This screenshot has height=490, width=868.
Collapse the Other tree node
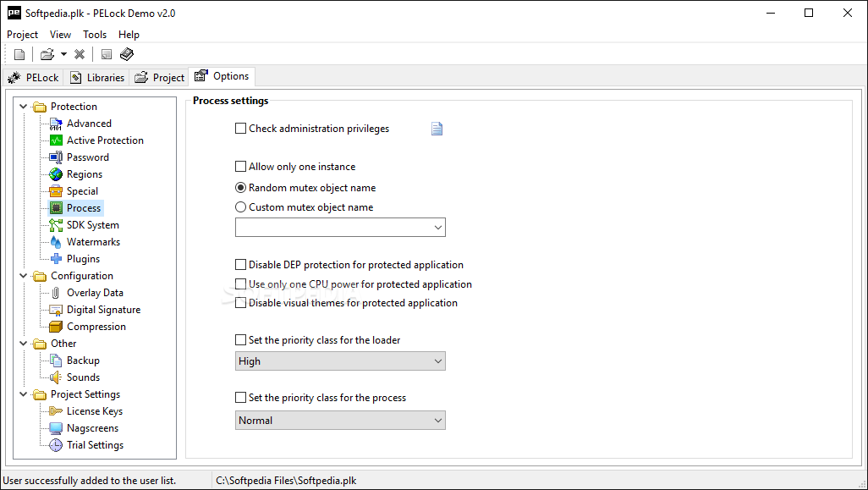[23, 344]
